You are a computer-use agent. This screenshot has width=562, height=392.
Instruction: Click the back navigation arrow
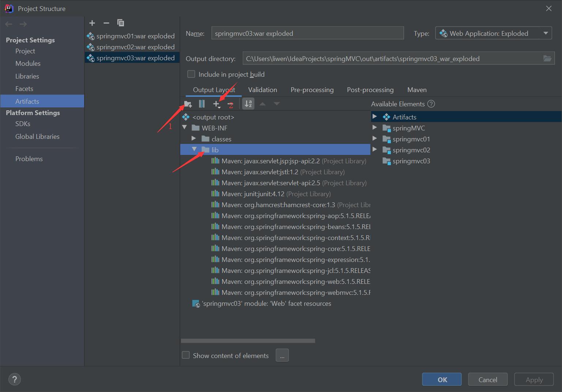tap(9, 24)
